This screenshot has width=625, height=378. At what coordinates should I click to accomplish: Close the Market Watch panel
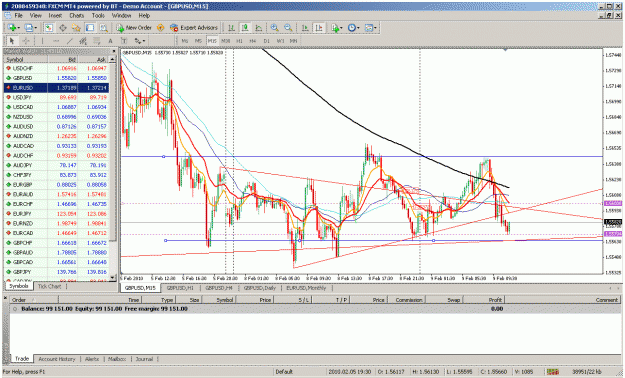coord(114,51)
